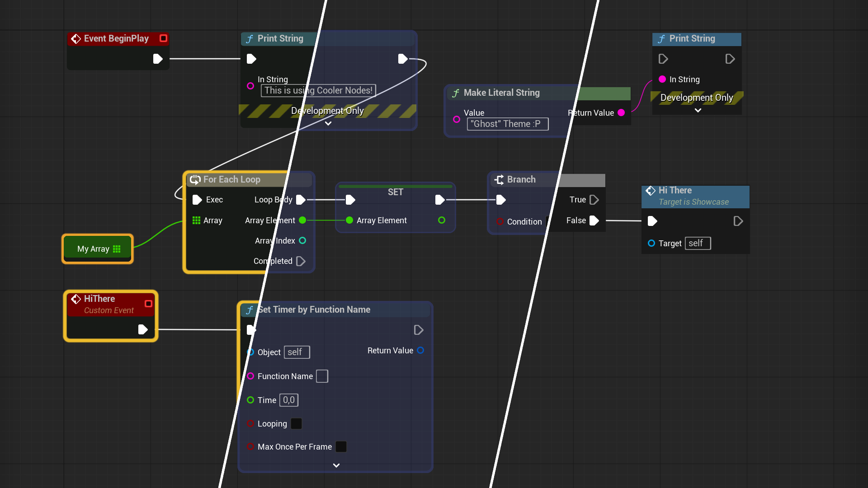The image size is (868, 488).
Task: Click the Array Index output pin
Action: click(x=302, y=240)
